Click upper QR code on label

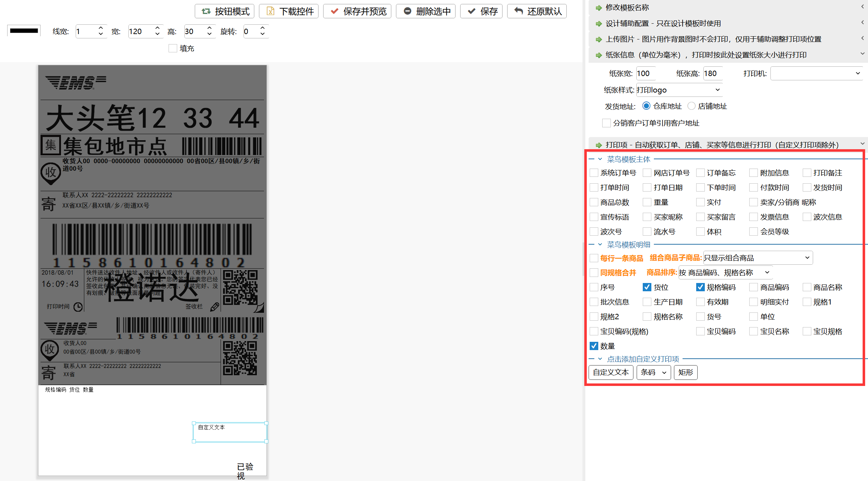(240, 288)
